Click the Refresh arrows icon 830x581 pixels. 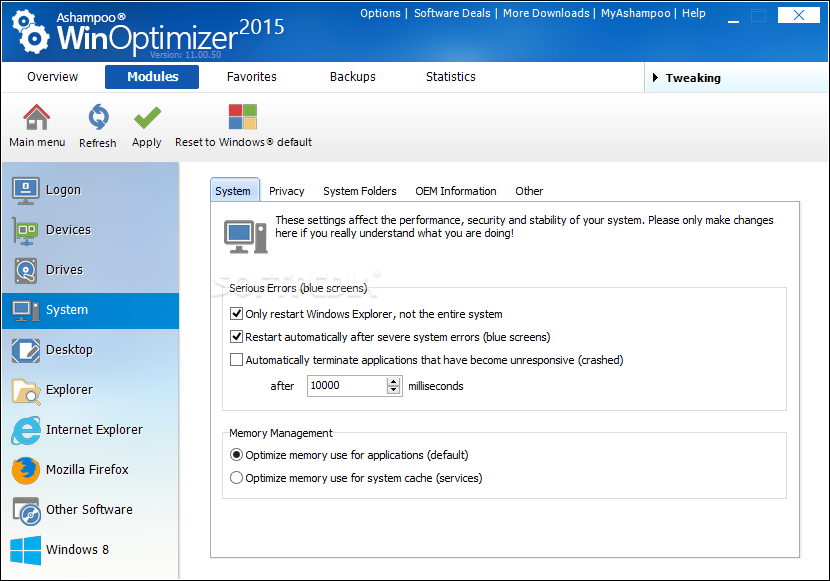coord(98,117)
